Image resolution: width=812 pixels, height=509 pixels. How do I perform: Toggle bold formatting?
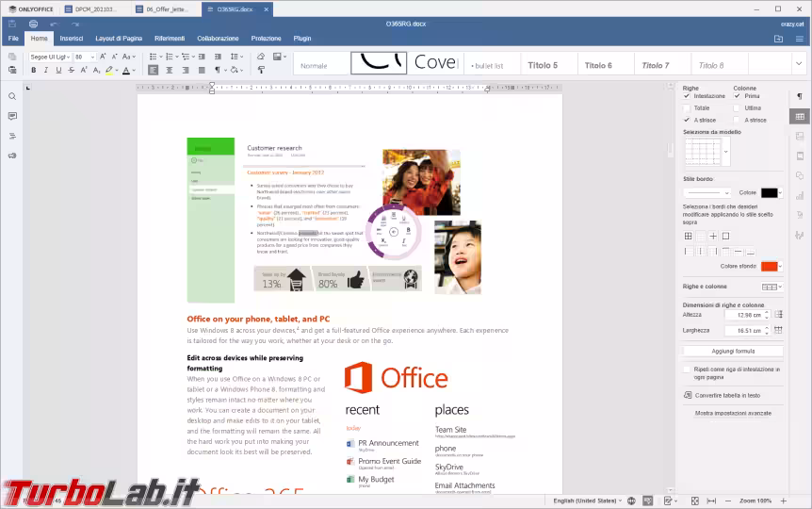34,70
